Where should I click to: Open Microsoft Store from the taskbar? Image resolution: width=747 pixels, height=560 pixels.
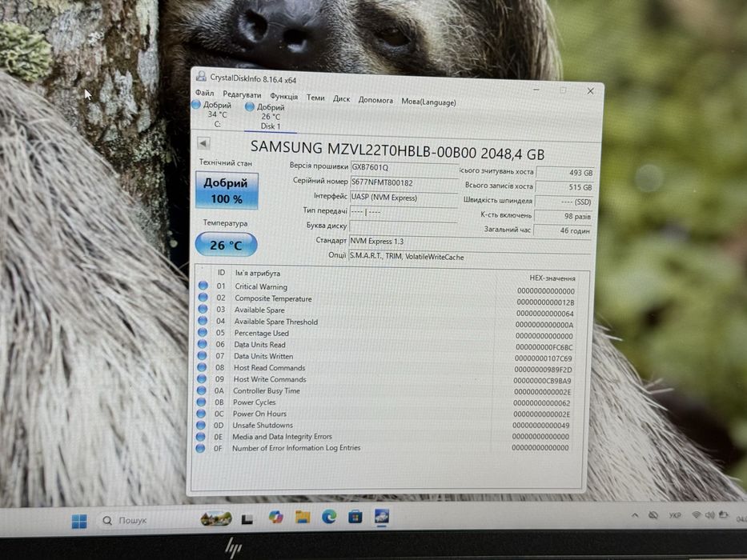[355, 516]
